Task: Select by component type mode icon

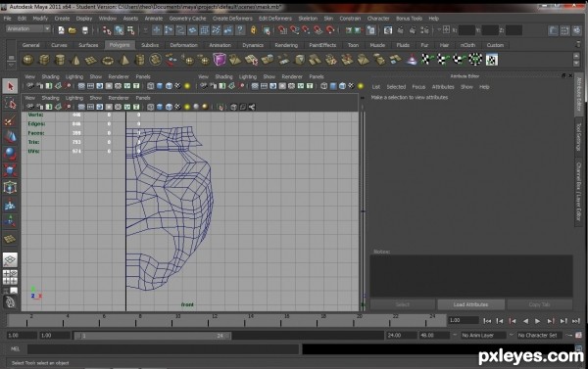Action: [131, 30]
